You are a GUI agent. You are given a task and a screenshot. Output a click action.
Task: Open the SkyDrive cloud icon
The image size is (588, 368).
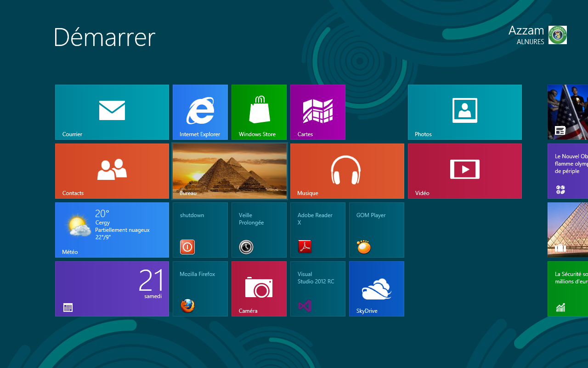tap(377, 289)
